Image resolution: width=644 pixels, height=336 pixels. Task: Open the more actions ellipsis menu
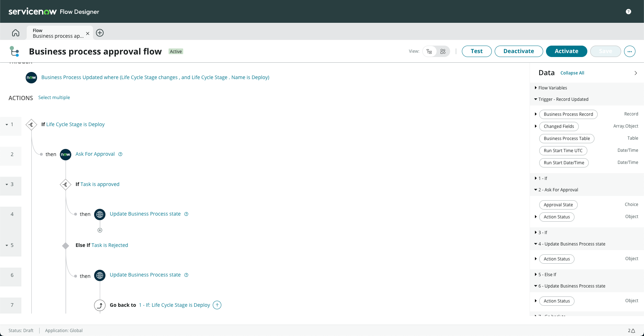tap(630, 51)
